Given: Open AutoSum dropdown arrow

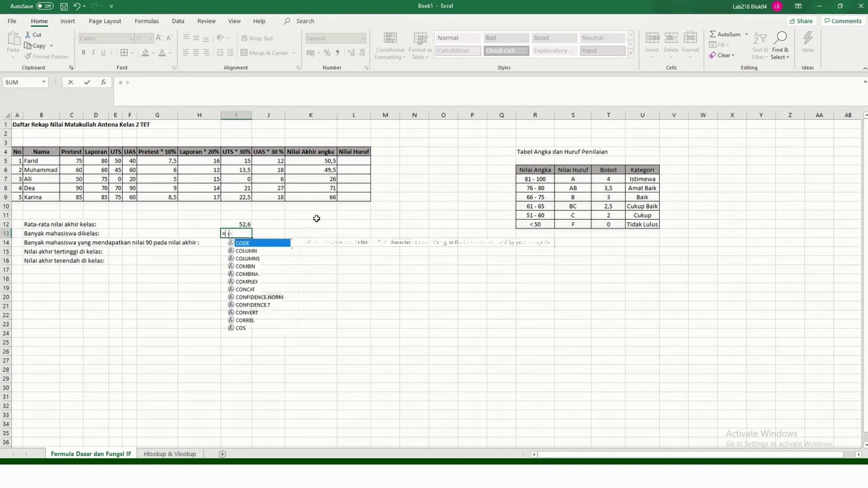Looking at the screenshot, I should pos(747,34).
